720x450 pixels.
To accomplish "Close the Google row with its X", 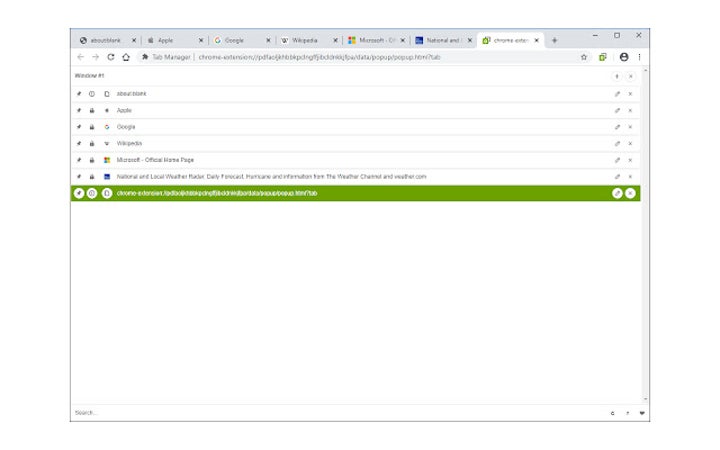I will coord(630,127).
